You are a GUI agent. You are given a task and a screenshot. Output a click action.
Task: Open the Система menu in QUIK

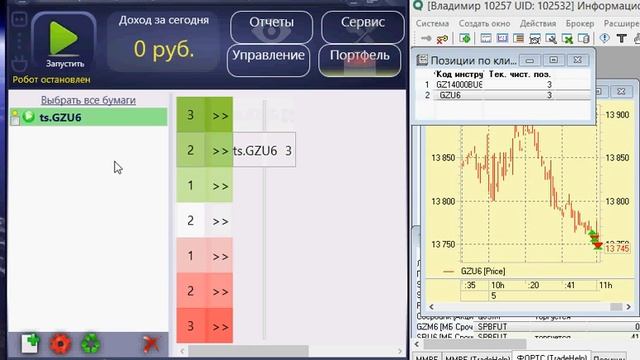pyautogui.click(x=432, y=24)
